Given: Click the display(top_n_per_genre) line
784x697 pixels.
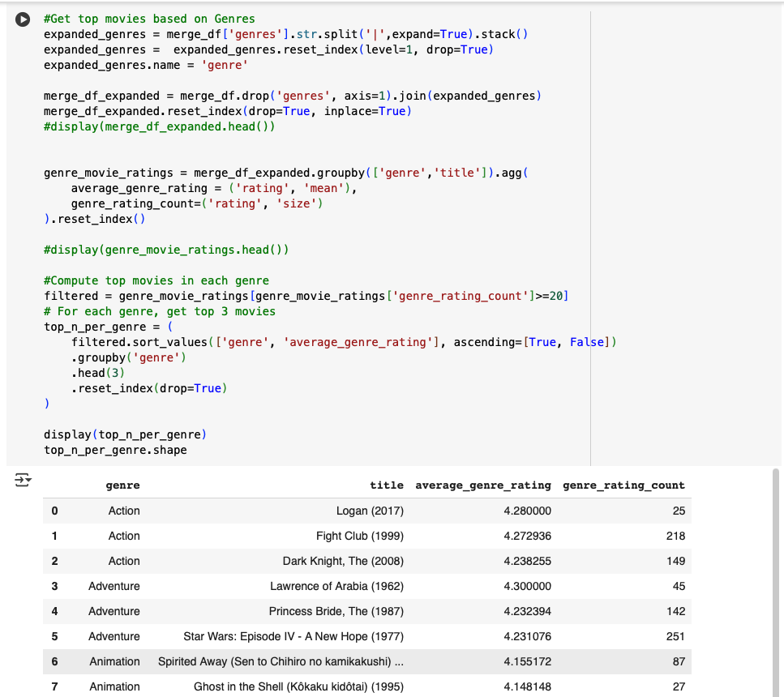Looking at the screenshot, I should tap(125, 434).
